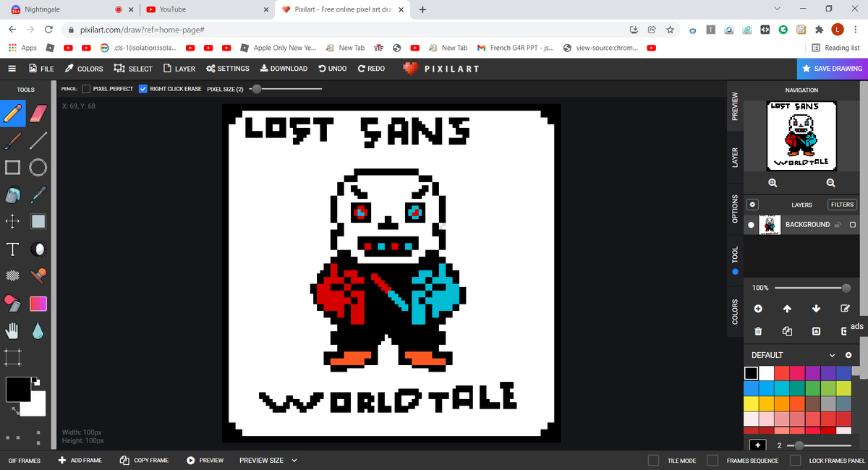The height and width of the screenshot is (470, 868).
Task: Select the Brush tool
Action: (x=12, y=140)
